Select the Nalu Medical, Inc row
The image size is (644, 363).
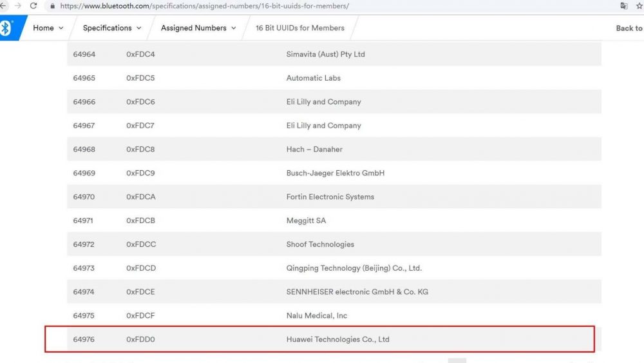[x=316, y=316]
